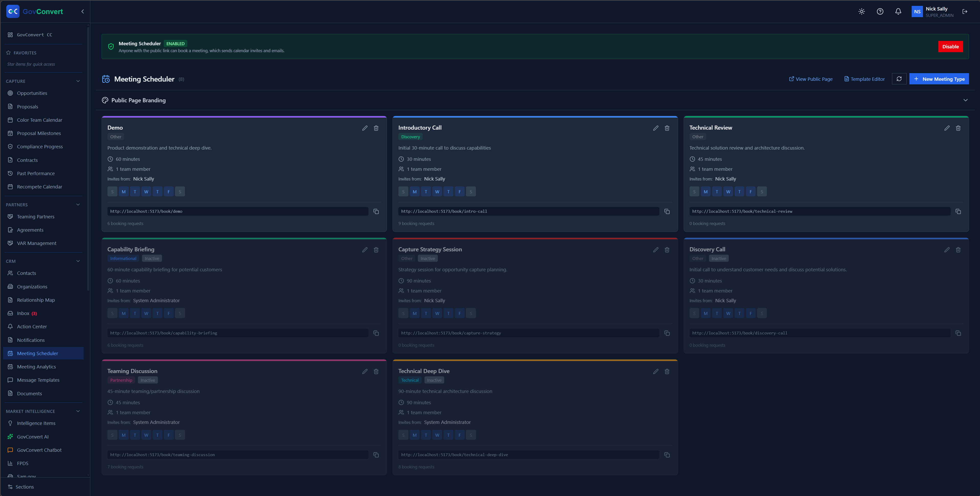
Task: Copy the discovery-call booking link
Action: tap(958, 333)
